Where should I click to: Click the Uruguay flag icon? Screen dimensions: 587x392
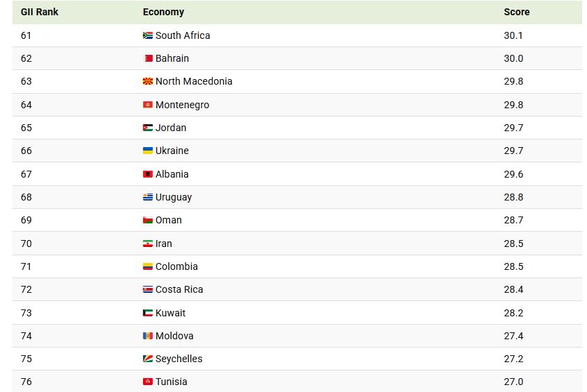pos(147,197)
